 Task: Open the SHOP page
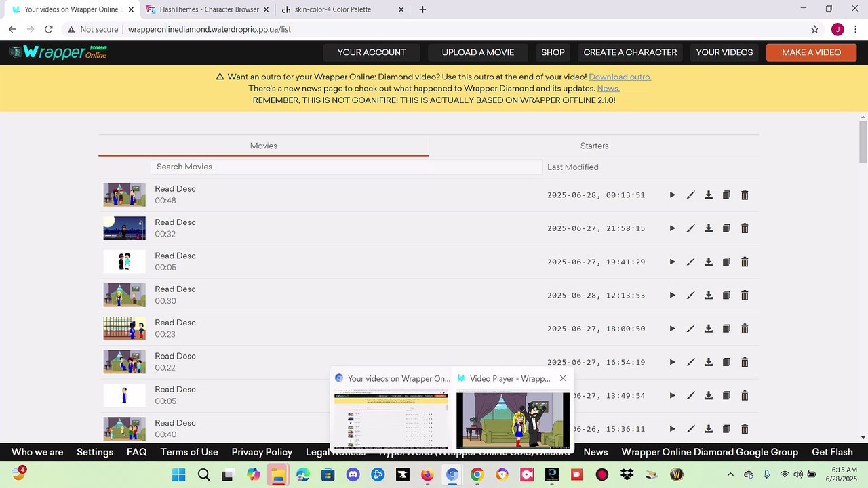click(x=553, y=52)
